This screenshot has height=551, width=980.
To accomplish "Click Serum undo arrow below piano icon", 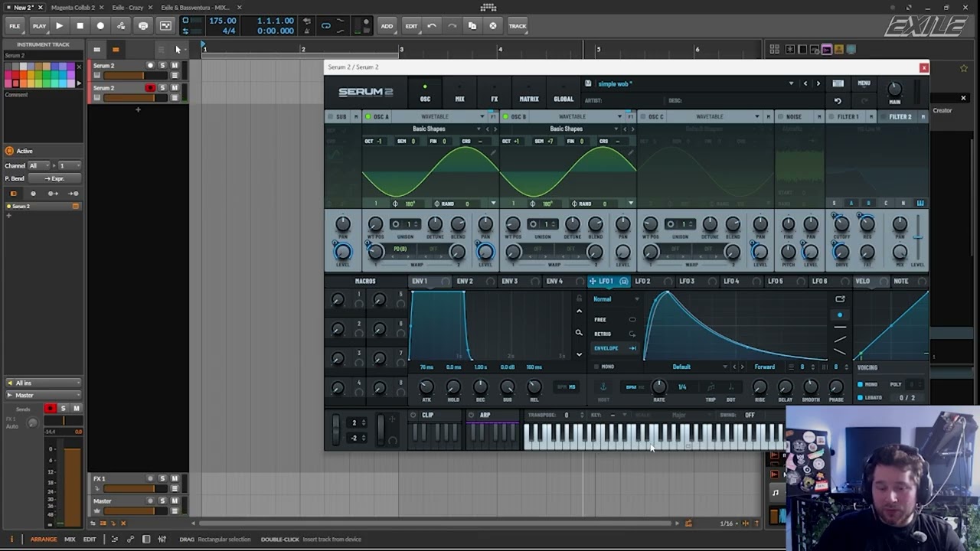I will [x=838, y=101].
